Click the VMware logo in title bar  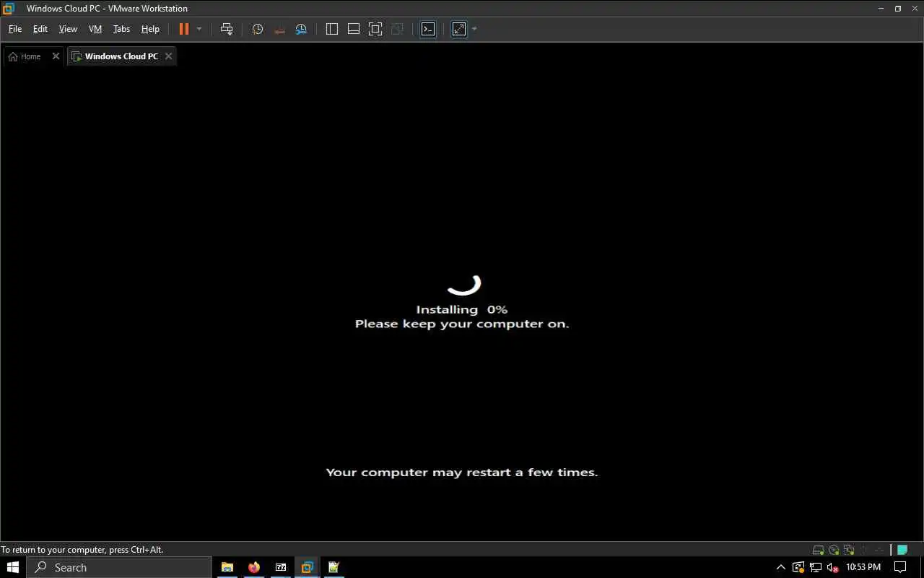pyautogui.click(x=9, y=9)
